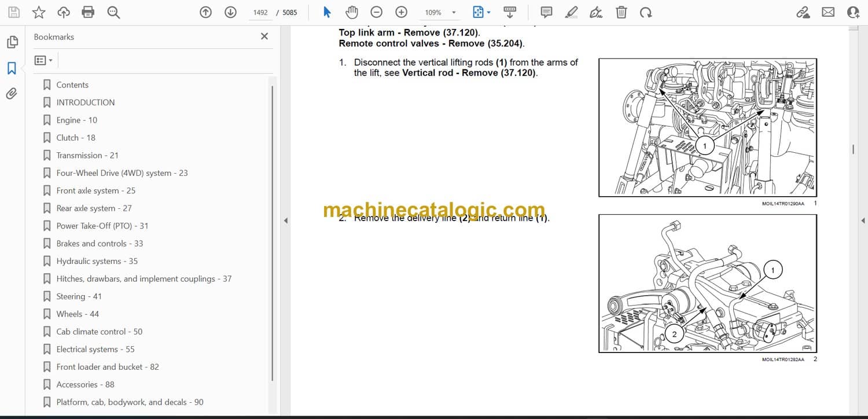Rotate the page clockwise
Image resolution: width=868 pixels, height=419 pixels.
coord(646,12)
